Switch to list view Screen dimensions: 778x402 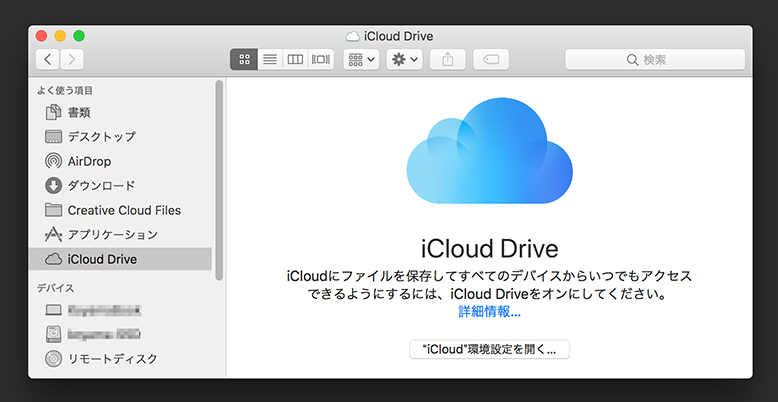(x=270, y=60)
